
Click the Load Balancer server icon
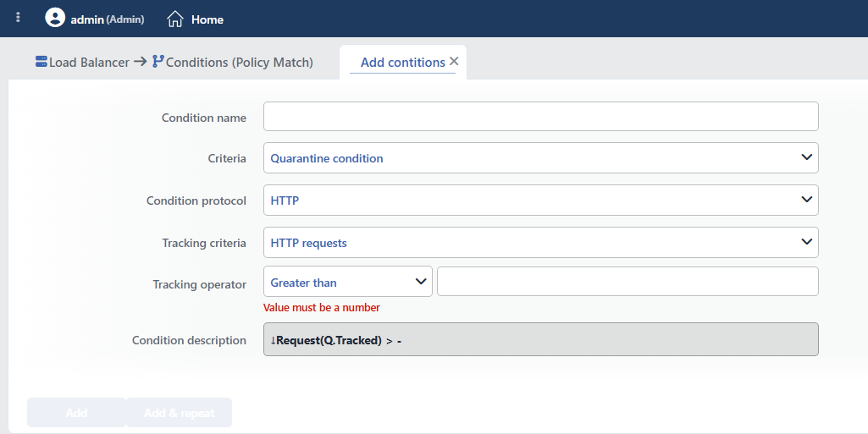(x=41, y=62)
